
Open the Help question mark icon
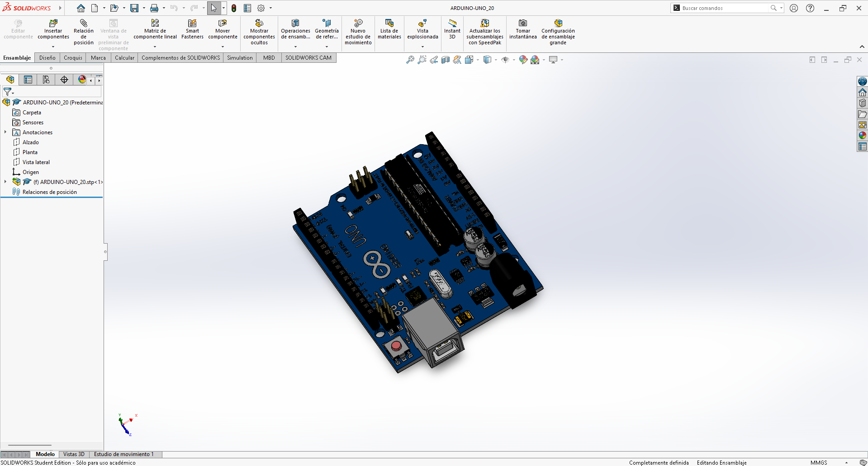(810, 8)
